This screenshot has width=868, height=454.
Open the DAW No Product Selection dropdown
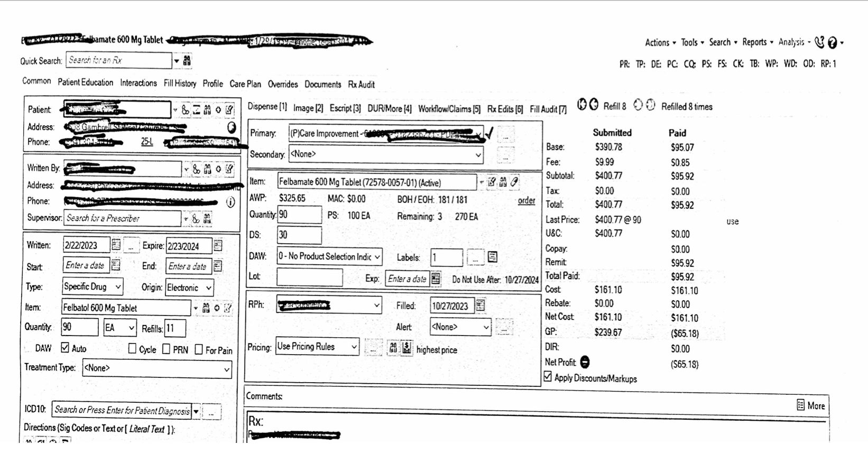pyautogui.click(x=377, y=257)
